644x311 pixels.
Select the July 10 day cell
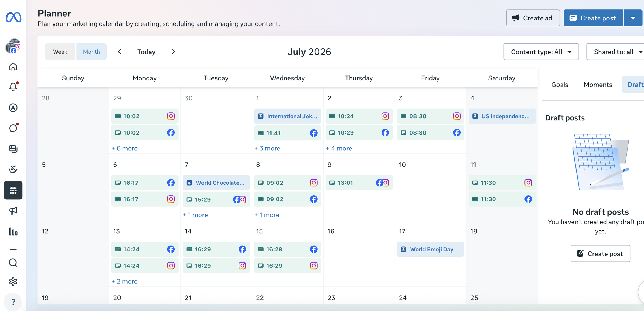(430, 187)
